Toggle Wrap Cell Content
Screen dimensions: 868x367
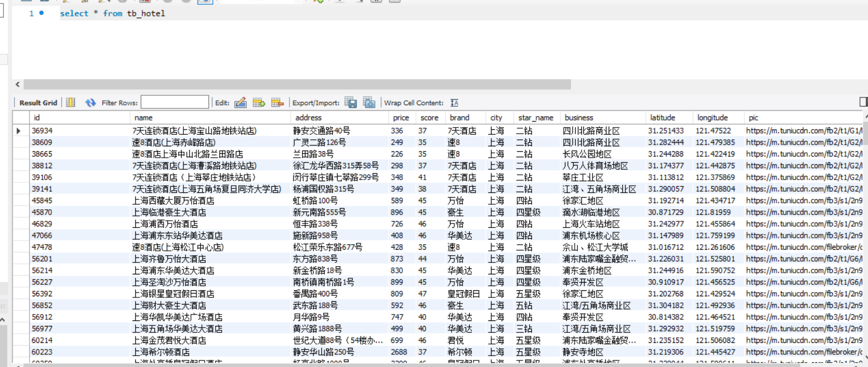(x=454, y=102)
